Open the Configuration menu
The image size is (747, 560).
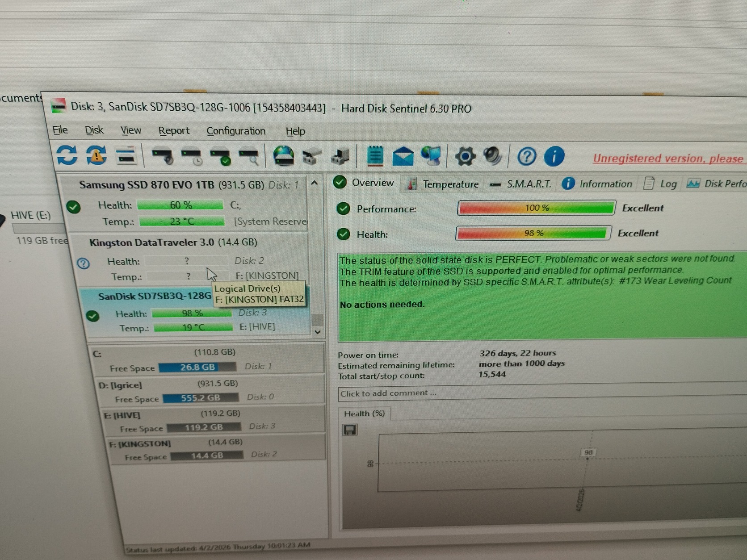pos(236,131)
